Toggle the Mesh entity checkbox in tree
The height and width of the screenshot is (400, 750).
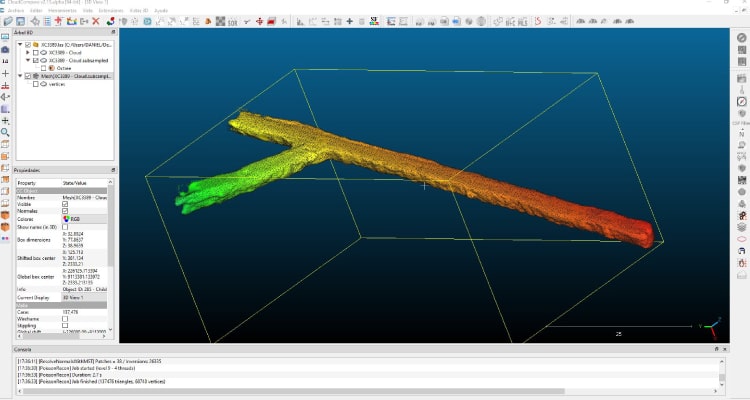[28, 76]
